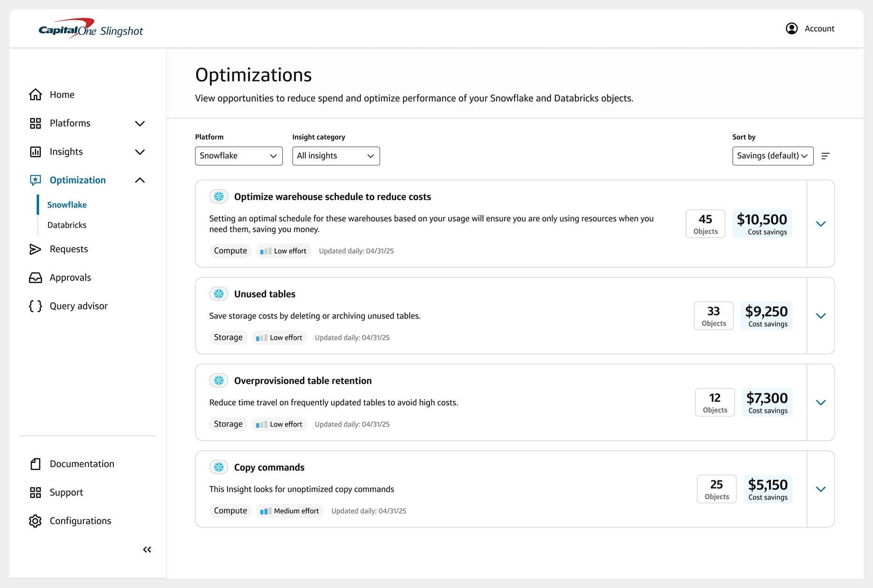Expand the Optimize warehouse schedule card
873x588 pixels.
point(821,224)
